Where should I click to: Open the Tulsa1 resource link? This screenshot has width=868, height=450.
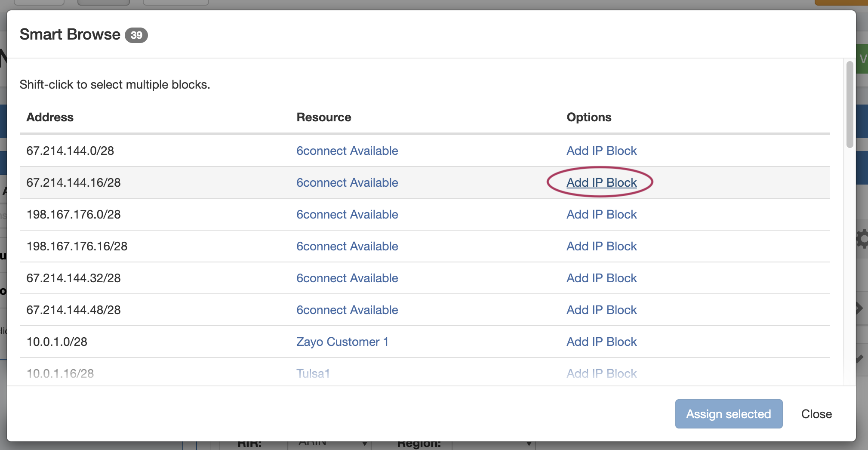pos(313,373)
